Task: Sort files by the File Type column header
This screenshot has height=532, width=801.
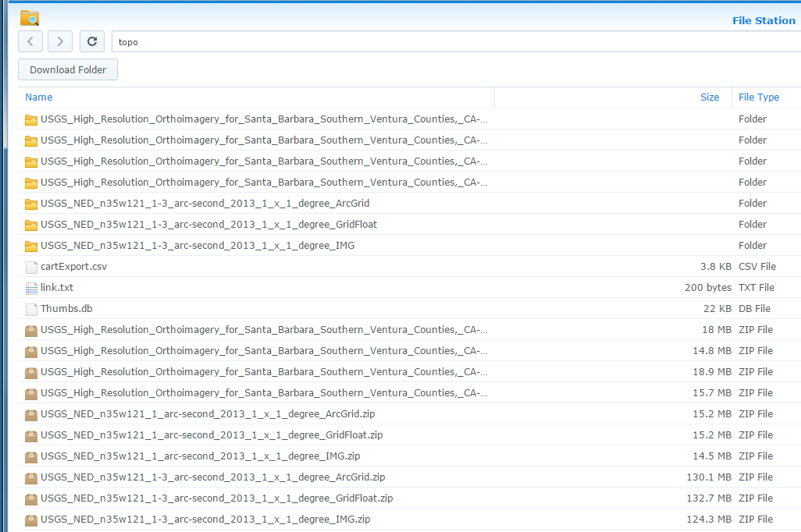Action: coord(758,97)
